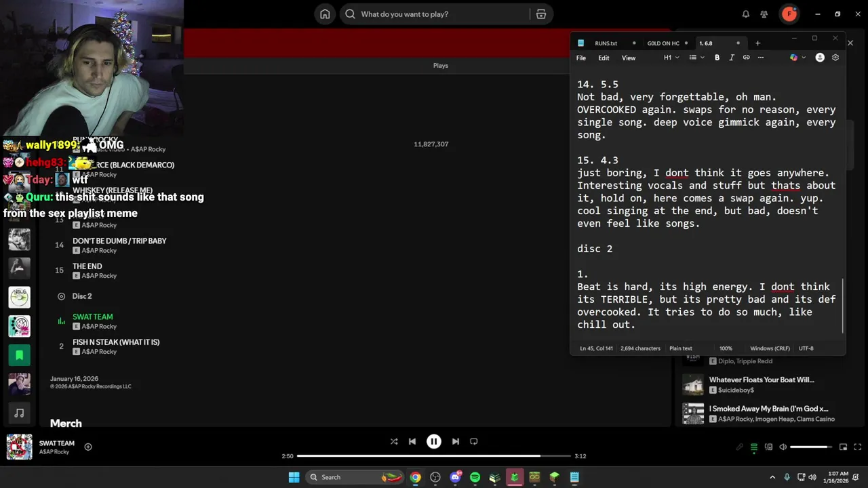Click UTF-8 encoding in status bar
The width and height of the screenshot is (868, 488).
pyautogui.click(x=806, y=348)
